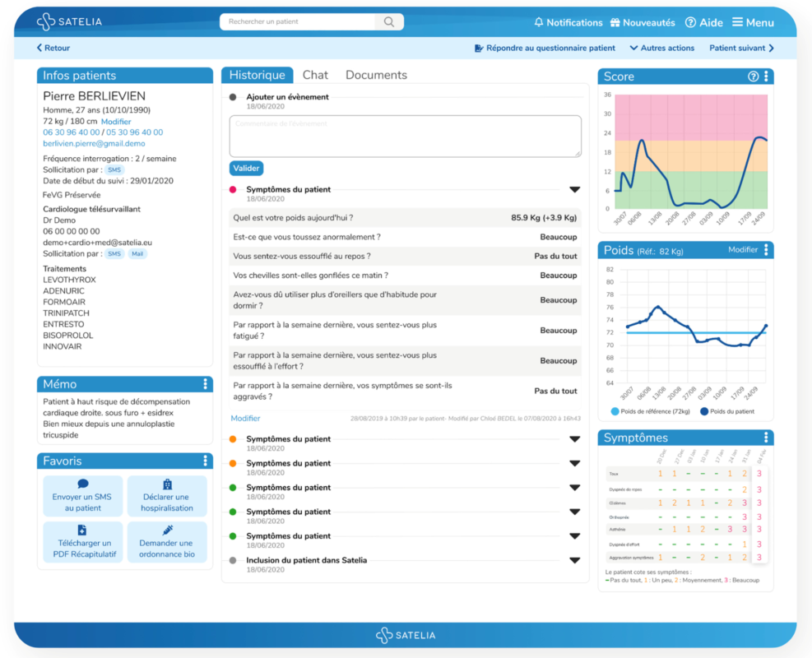
Task: Expand first green Symptômes du patient event
Action: tap(575, 488)
